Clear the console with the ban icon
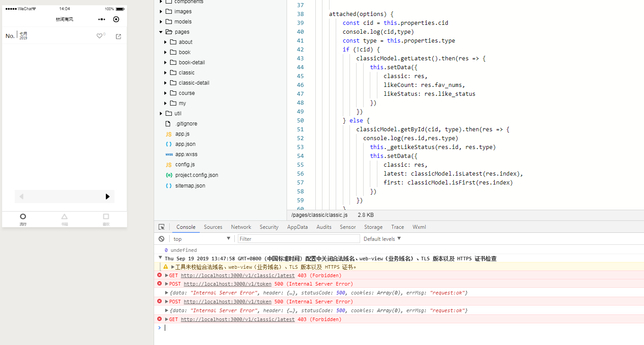Screen dimensions: 644x345 point(162,239)
